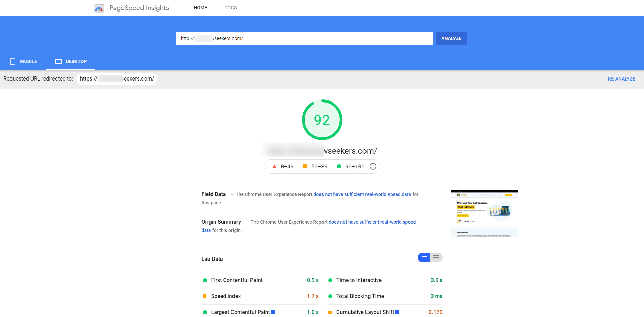Click the orange square 50–89 legend icon

pyautogui.click(x=305, y=166)
